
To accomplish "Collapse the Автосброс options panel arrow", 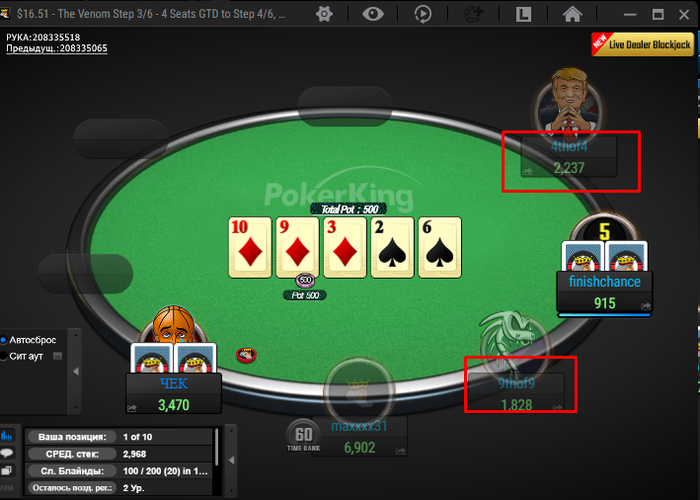I will 75,371.
